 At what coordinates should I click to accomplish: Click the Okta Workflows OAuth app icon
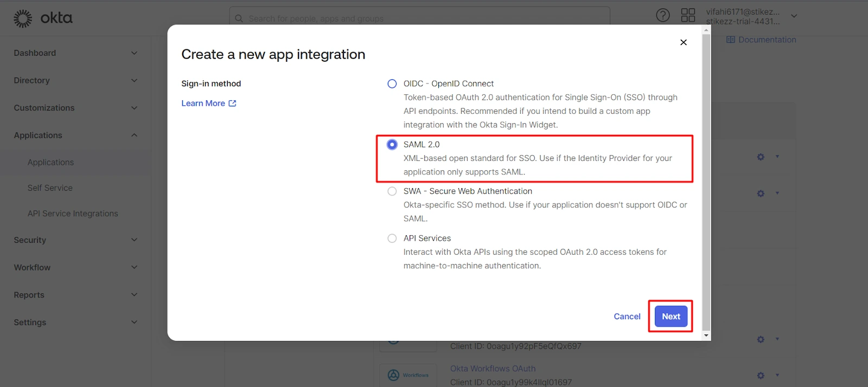click(x=409, y=375)
